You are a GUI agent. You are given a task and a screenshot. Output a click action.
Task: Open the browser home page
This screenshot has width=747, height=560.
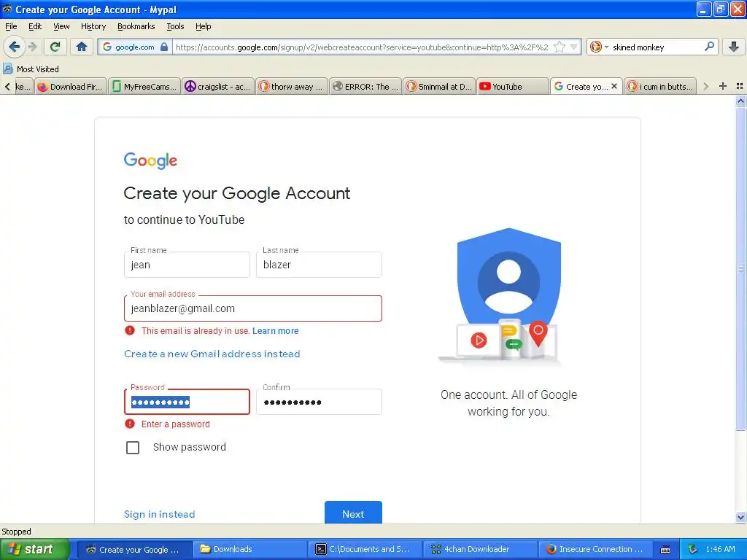coord(82,47)
